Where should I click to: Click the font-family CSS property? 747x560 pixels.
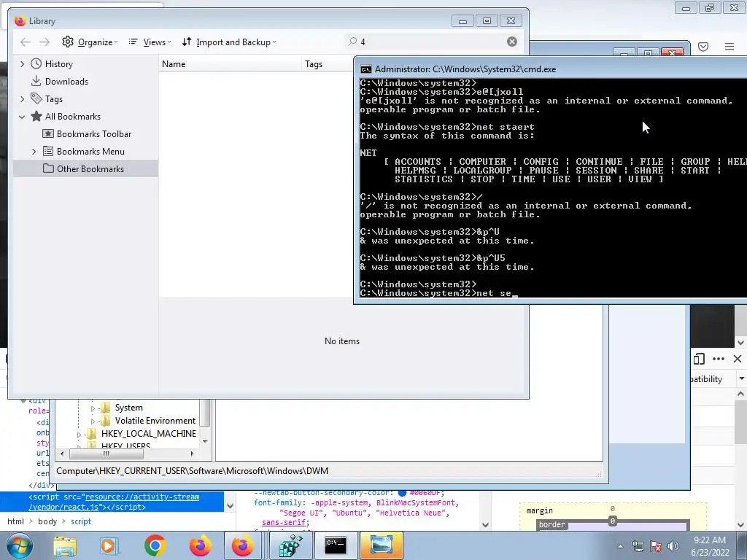(x=279, y=503)
